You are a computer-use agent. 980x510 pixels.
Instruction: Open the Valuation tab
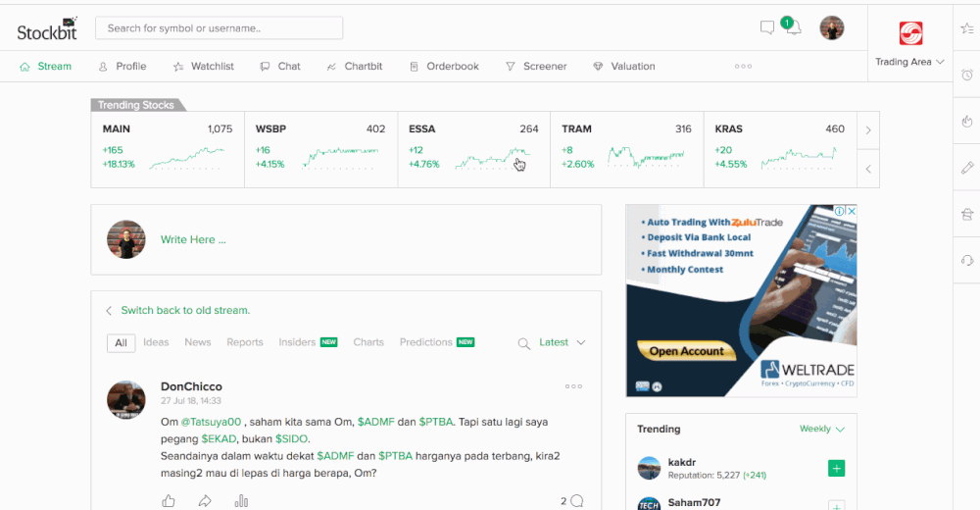click(623, 67)
